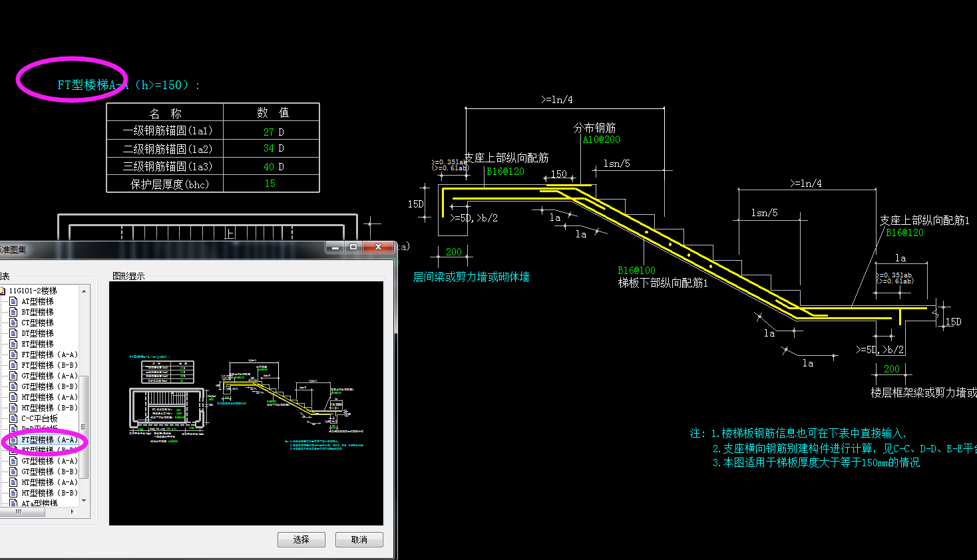Maximize the 标准图集 dialog window
Image resolution: width=977 pixels, height=560 pixels.
tap(353, 247)
